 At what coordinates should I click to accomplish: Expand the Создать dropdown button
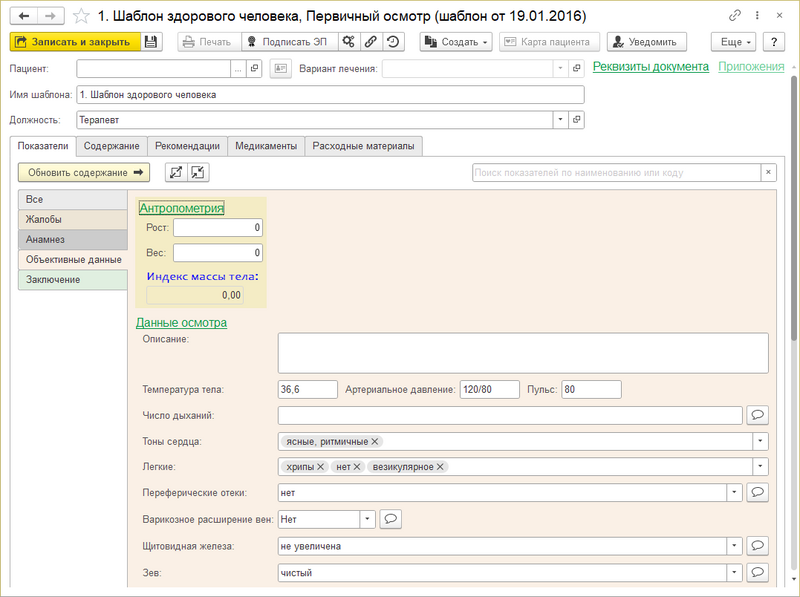tap(456, 42)
